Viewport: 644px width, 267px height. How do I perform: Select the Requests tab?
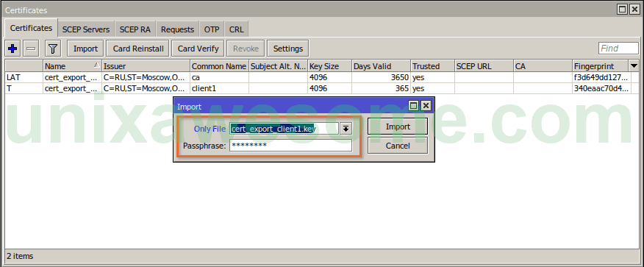point(177,29)
